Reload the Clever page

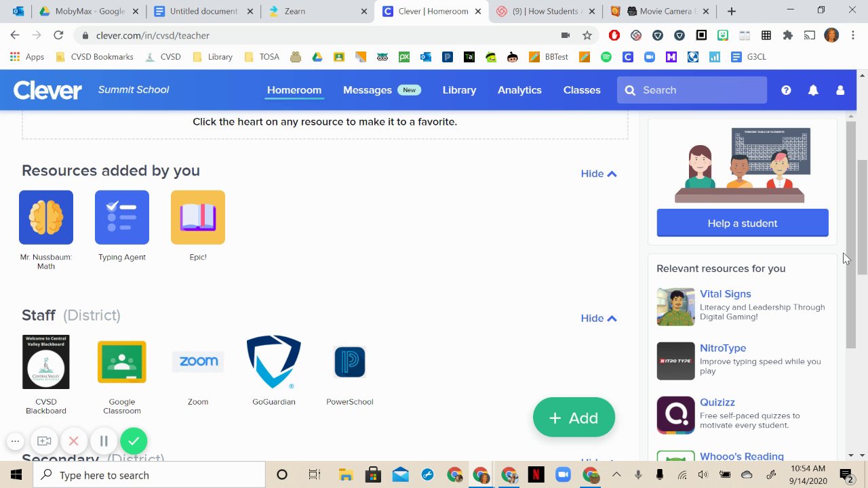pyautogui.click(x=58, y=35)
